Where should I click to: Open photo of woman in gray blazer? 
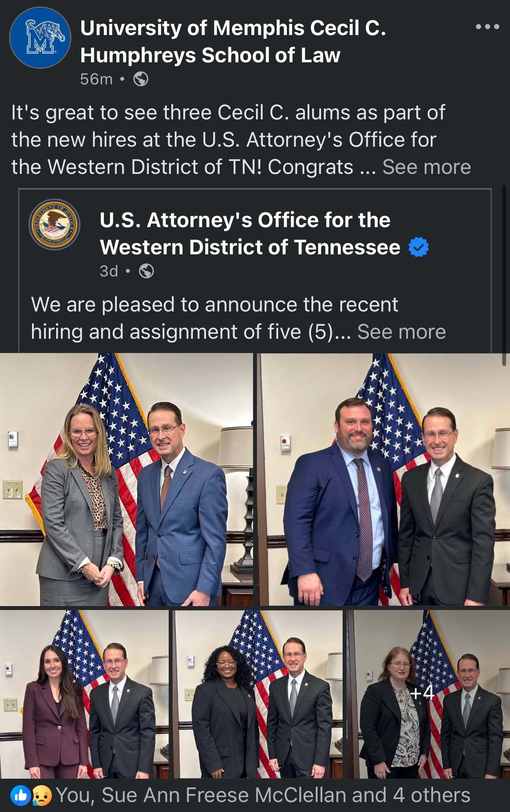[126, 479]
